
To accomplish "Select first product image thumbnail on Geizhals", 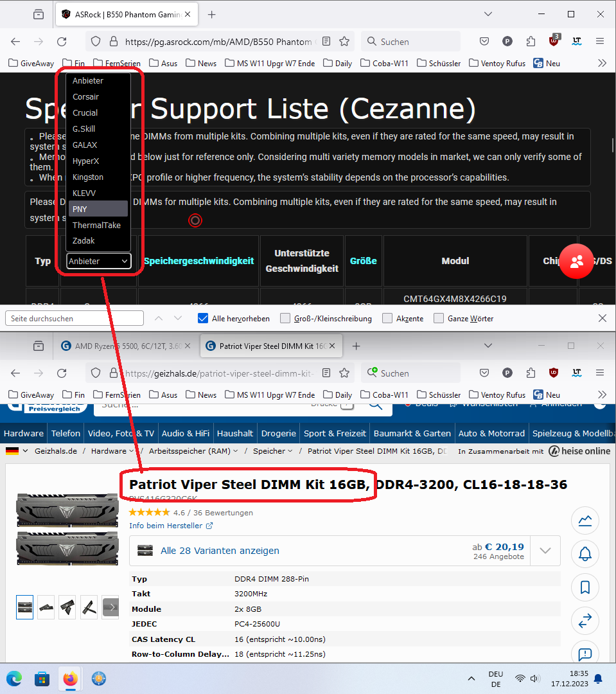I will 25,607.
